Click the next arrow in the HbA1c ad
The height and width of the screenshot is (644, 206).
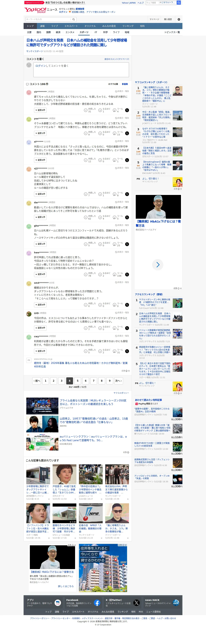158,265
